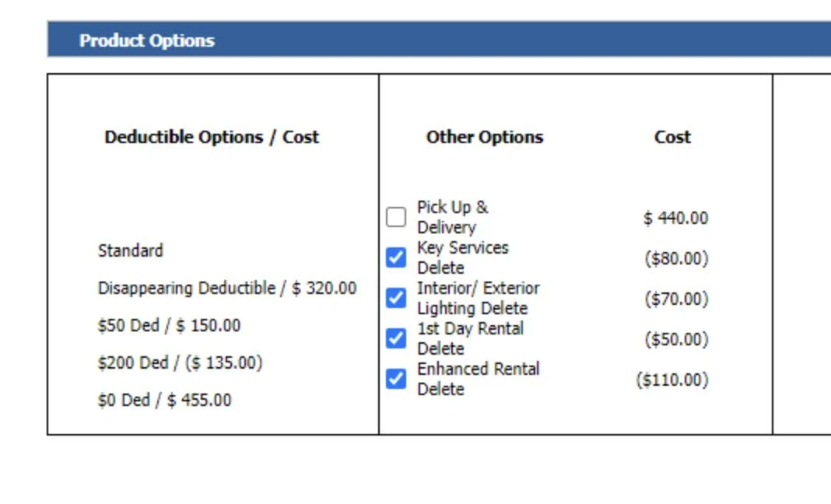Click the Cost column heading

click(x=672, y=137)
